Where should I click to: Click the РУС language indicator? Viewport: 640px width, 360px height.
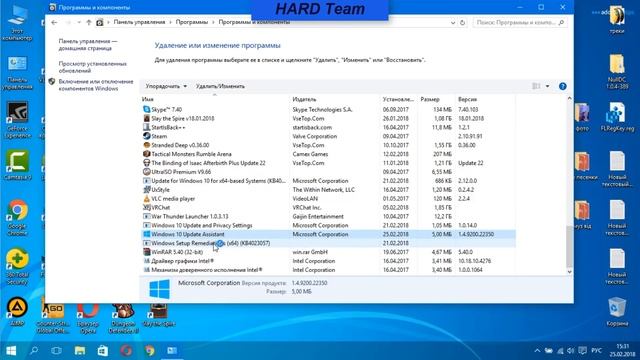pos(596,351)
